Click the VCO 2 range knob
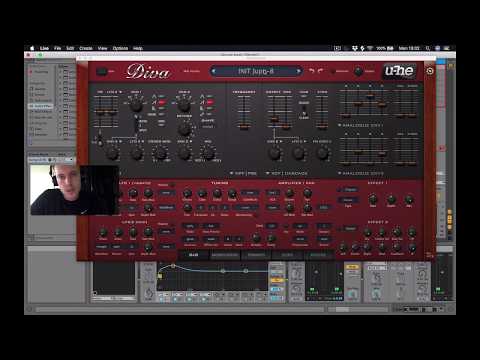 pyautogui.click(x=183, y=105)
